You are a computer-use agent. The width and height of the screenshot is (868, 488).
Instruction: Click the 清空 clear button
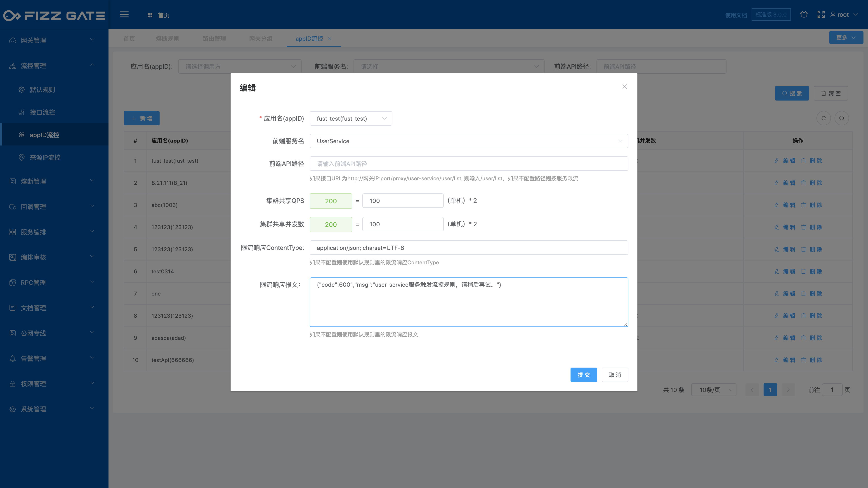click(x=831, y=93)
